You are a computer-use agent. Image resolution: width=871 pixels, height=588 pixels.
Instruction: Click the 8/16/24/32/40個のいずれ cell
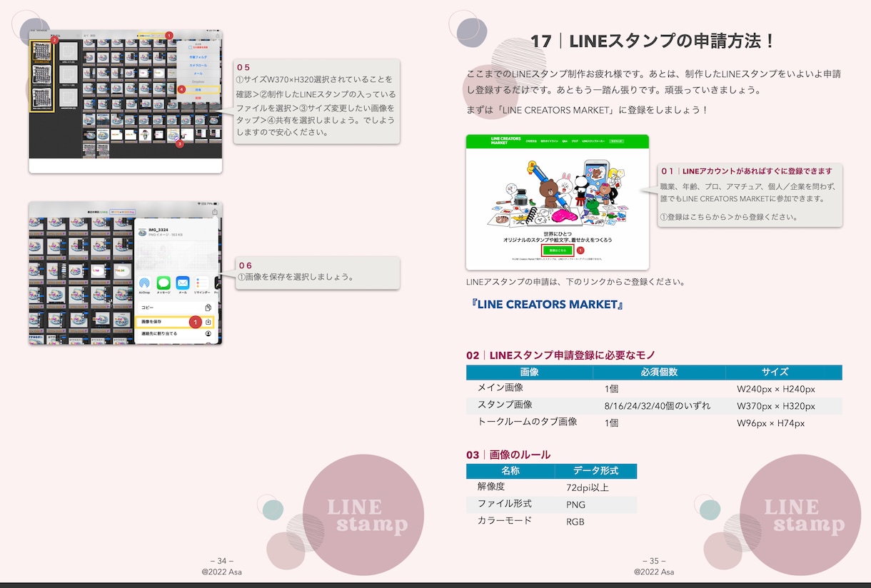(658, 406)
